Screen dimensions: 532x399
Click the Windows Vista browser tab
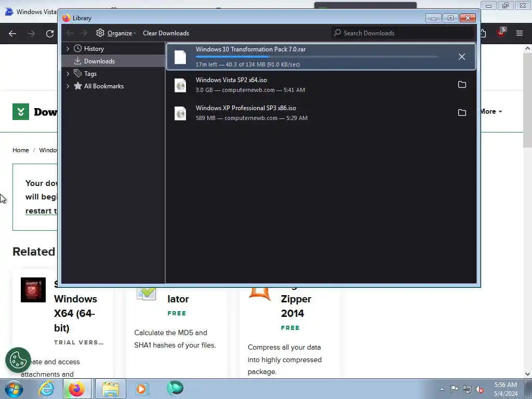(x=31, y=11)
